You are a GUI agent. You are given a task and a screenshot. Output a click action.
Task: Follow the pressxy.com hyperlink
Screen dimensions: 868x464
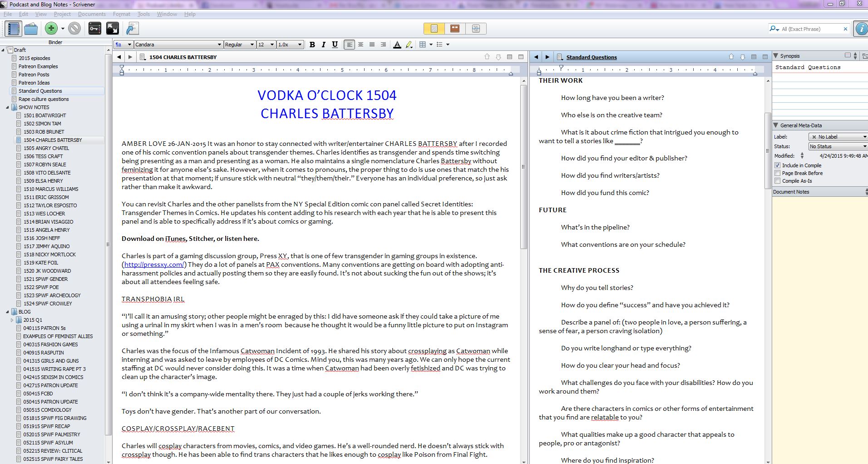(154, 264)
